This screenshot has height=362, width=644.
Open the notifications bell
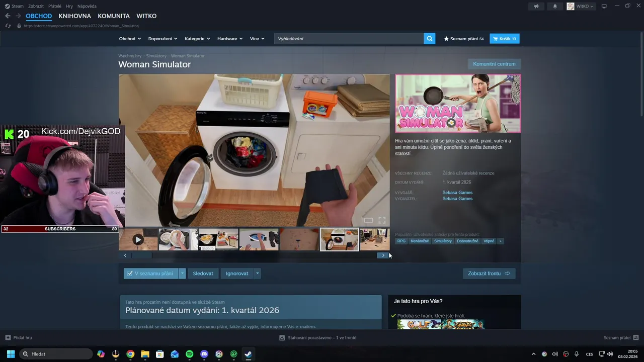tap(555, 6)
